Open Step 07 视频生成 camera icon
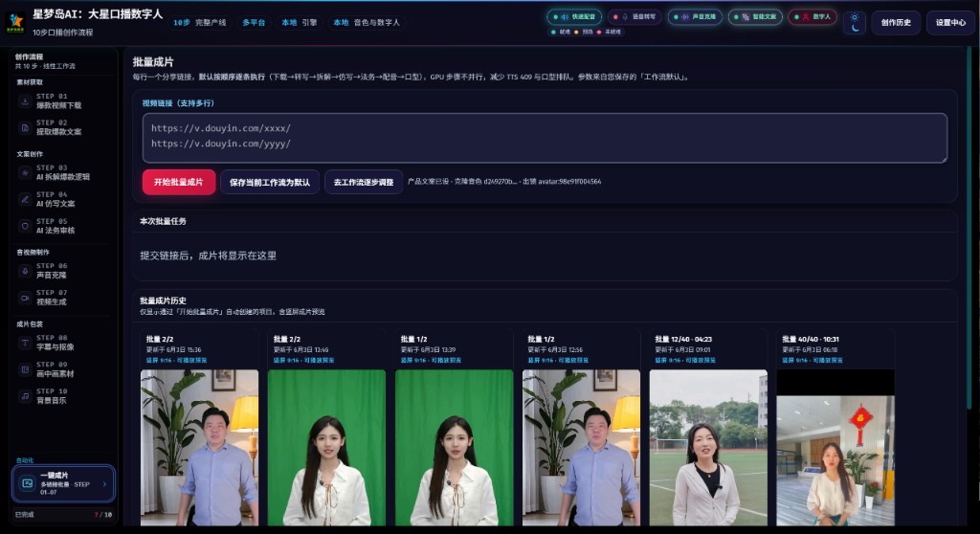 coord(25,298)
